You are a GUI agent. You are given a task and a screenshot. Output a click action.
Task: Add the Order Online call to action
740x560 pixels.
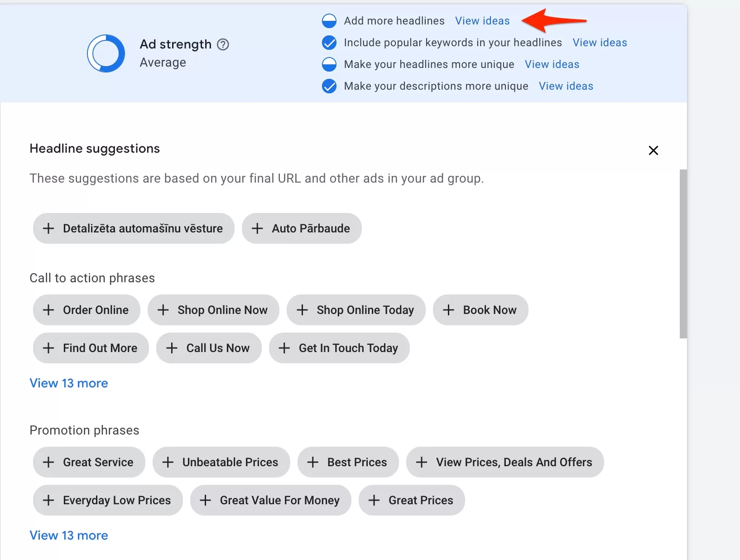click(86, 310)
